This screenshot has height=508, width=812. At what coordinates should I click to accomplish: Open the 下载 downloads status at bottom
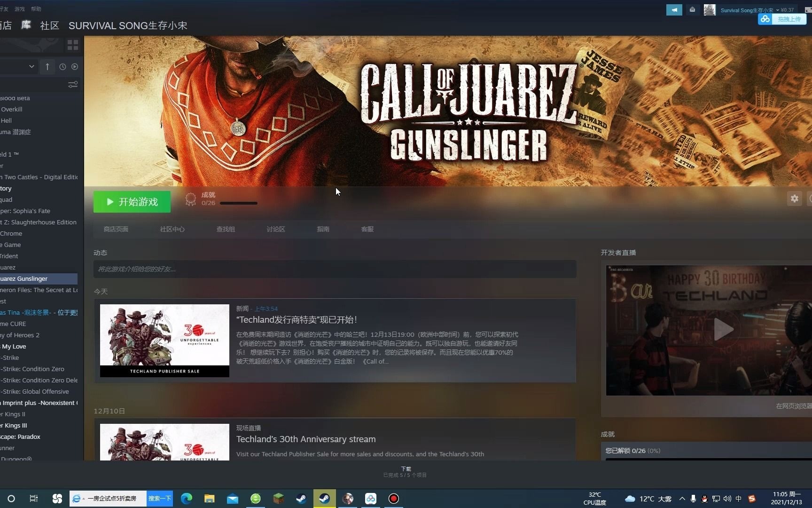click(x=406, y=472)
